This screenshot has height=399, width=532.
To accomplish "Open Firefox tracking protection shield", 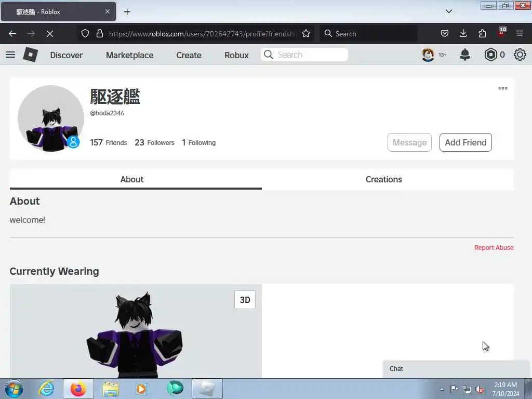I will [x=85, y=34].
